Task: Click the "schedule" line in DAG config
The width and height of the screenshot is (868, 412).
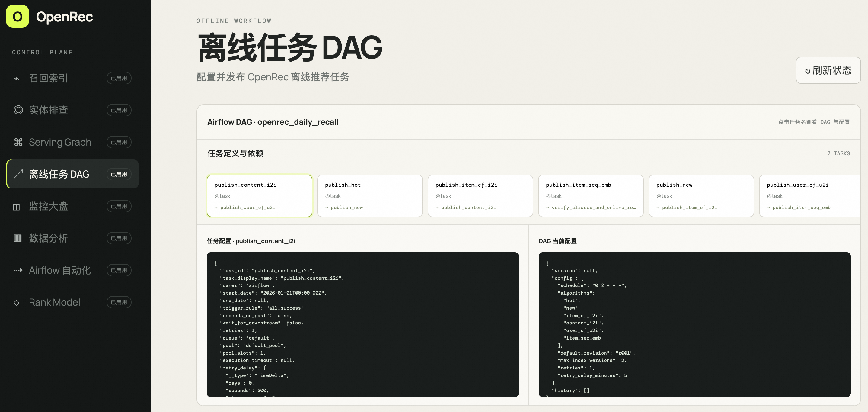Action: [592, 285]
